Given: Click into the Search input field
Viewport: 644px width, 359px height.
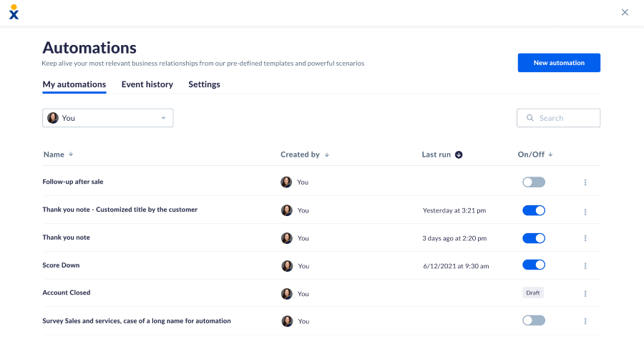Looking at the screenshot, I should (558, 118).
